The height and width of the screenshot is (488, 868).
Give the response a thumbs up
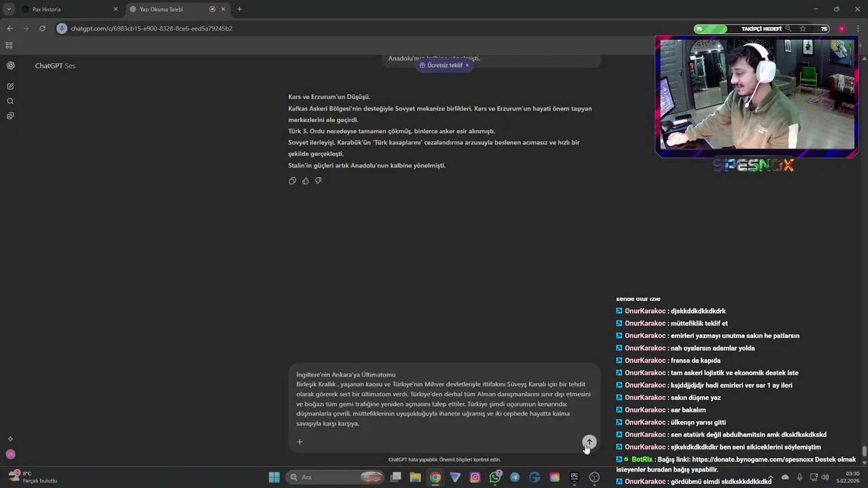(x=305, y=181)
